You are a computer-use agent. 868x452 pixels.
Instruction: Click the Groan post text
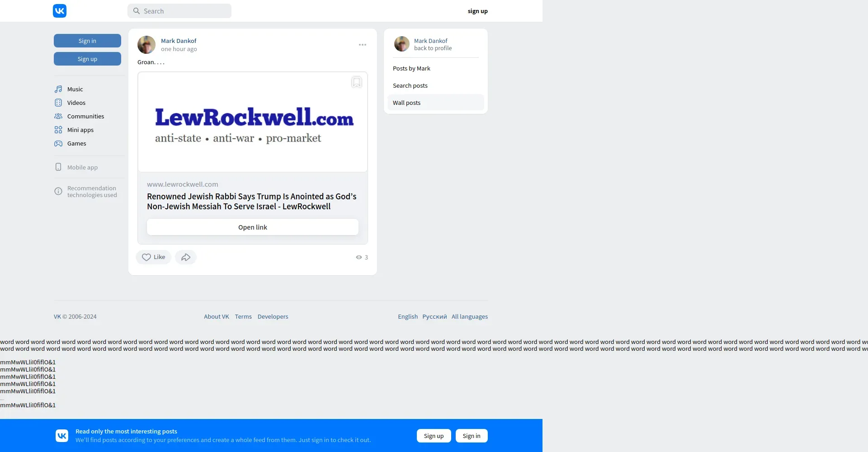pos(151,62)
